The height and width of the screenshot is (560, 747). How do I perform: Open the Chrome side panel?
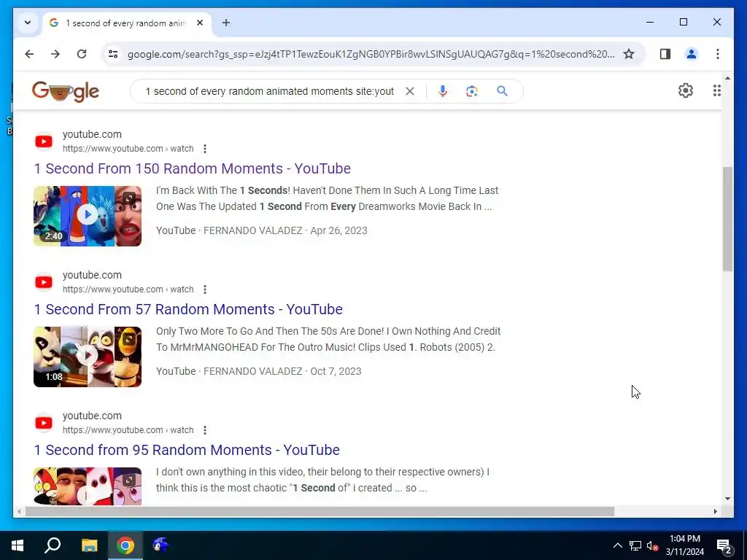click(x=665, y=54)
